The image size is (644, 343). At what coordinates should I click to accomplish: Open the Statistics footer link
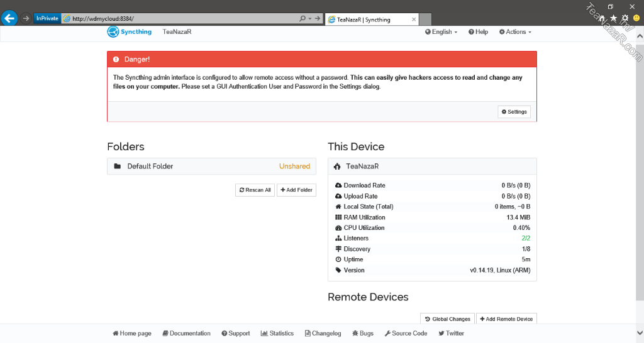tap(277, 333)
